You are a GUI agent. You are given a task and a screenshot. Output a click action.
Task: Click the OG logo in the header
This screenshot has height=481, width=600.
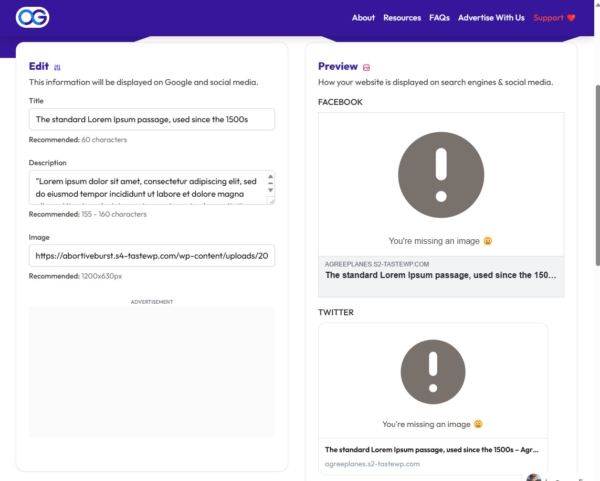pyautogui.click(x=32, y=17)
